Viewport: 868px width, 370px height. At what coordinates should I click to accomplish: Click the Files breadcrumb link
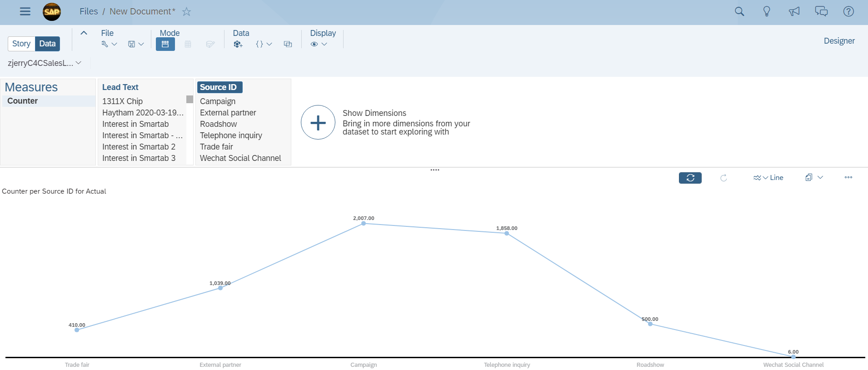click(x=89, y=11)
